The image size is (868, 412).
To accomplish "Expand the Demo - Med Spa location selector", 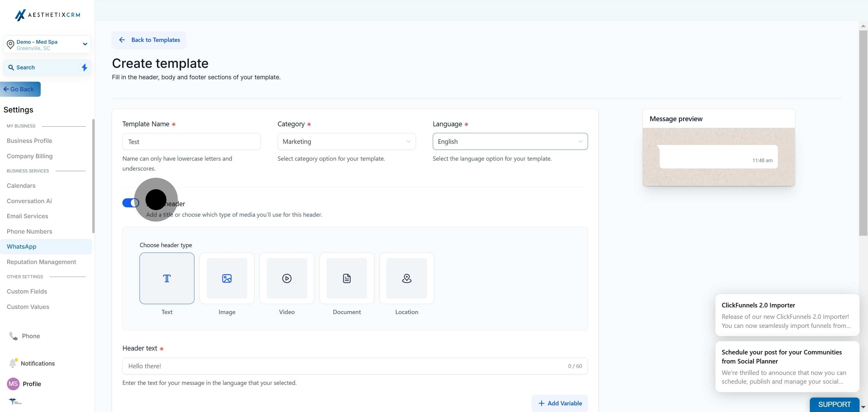I will [x=47, y=45].
